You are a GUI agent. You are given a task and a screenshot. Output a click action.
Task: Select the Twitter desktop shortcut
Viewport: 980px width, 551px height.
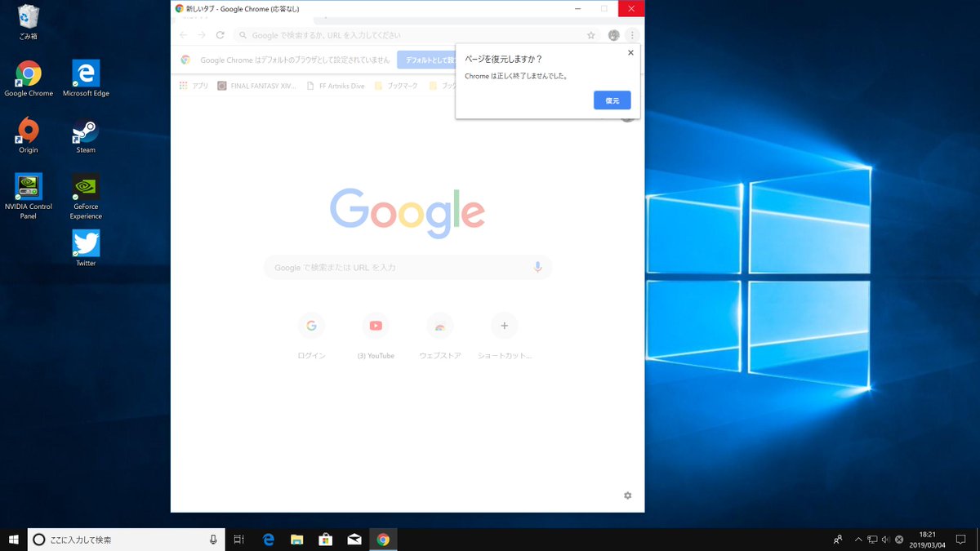[x=86, y=248]
